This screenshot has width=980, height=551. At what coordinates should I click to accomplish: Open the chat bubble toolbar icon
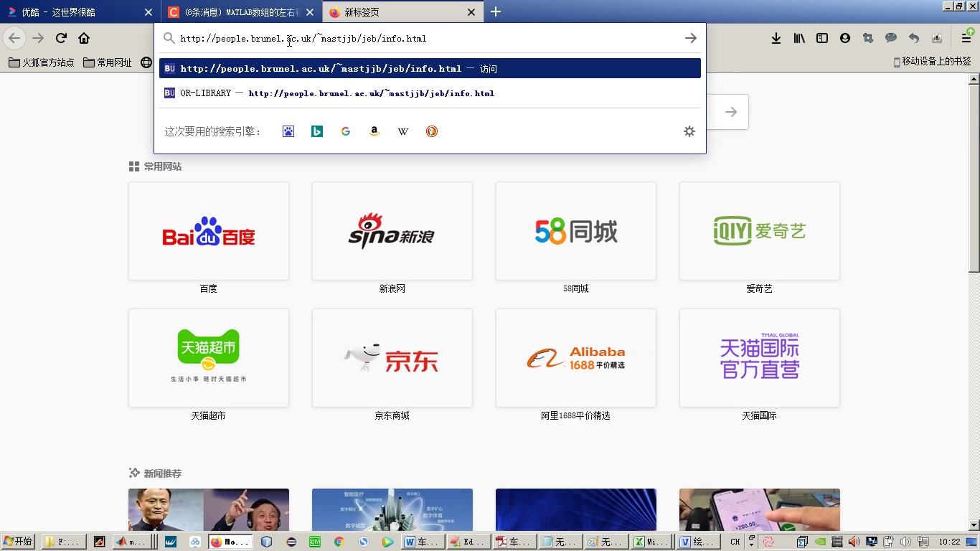click(x=891, y=38)
